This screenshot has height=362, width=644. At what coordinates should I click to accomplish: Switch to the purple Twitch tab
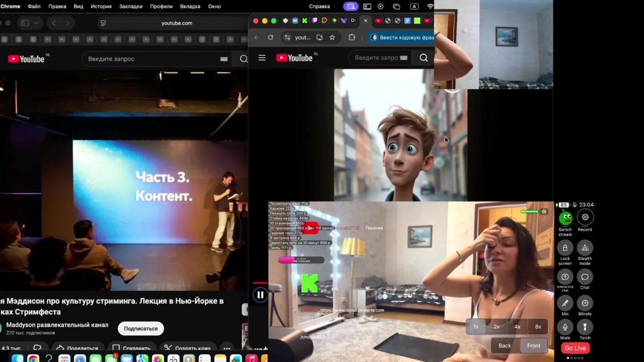[x=314, y=21]
